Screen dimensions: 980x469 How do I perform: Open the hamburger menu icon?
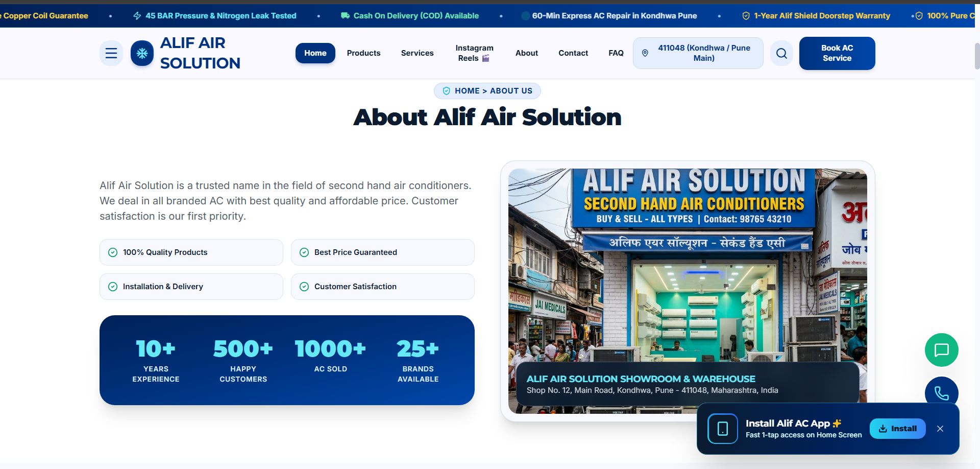click(111, 53)
